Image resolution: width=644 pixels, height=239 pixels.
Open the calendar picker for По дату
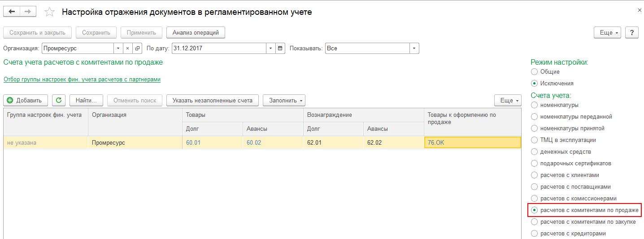pyautogui.click(x=280, y=48)
